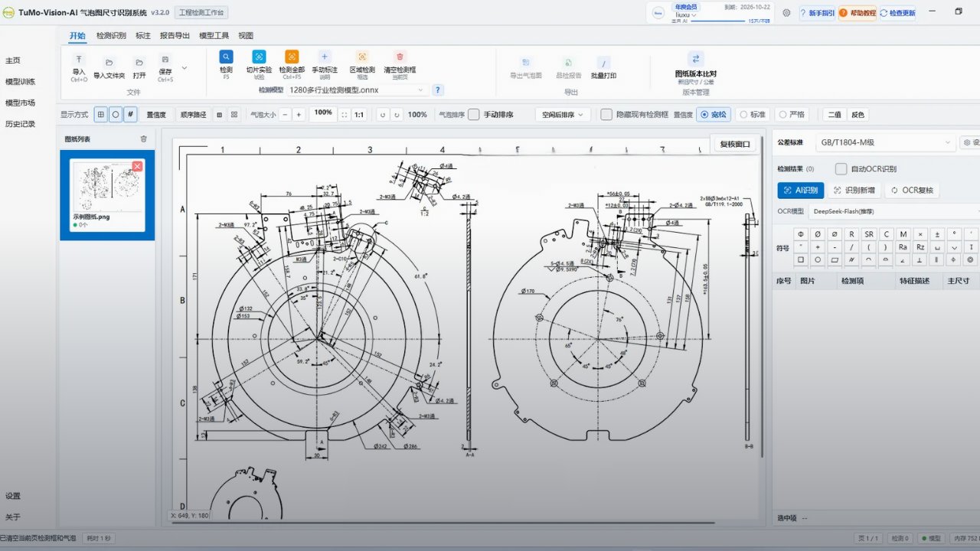Remove 示例图纸.png with red close badge

[137, 166]
